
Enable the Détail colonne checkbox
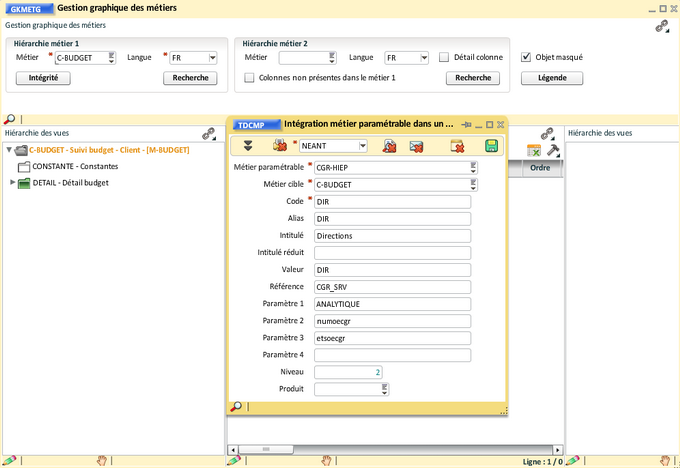pyautogui.click(x=444, y=58)
